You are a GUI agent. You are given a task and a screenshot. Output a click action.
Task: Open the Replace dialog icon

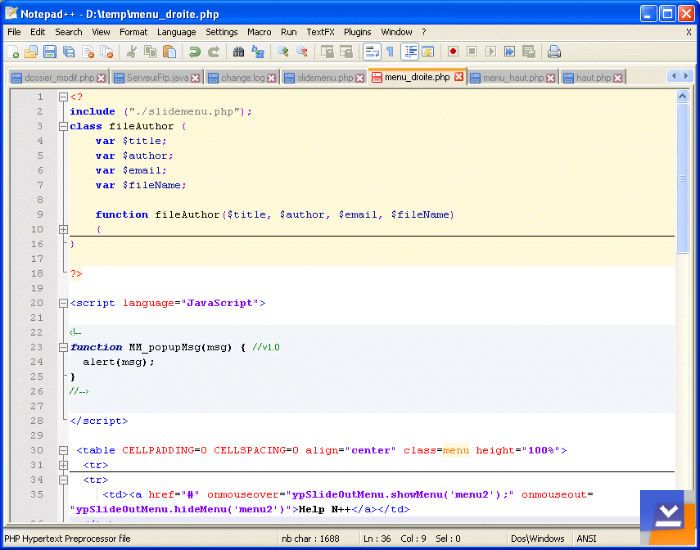(258, 52)
